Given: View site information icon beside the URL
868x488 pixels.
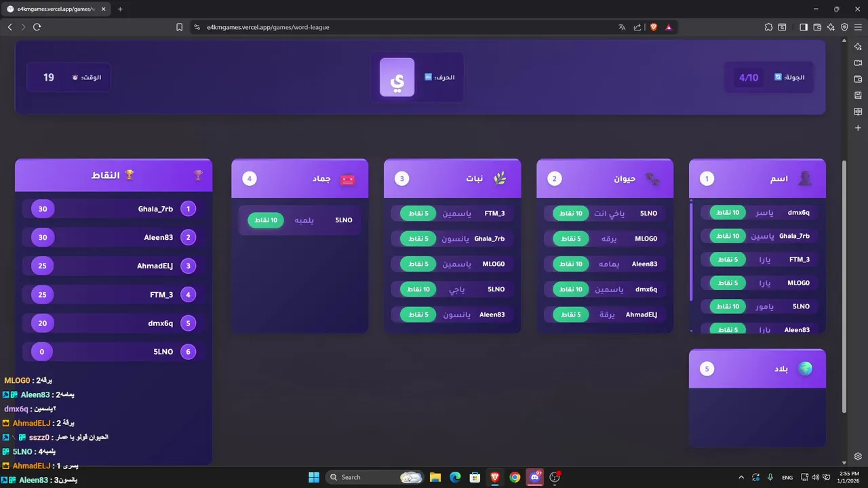Looking at the screenshot, I should [x=197, y=27].
